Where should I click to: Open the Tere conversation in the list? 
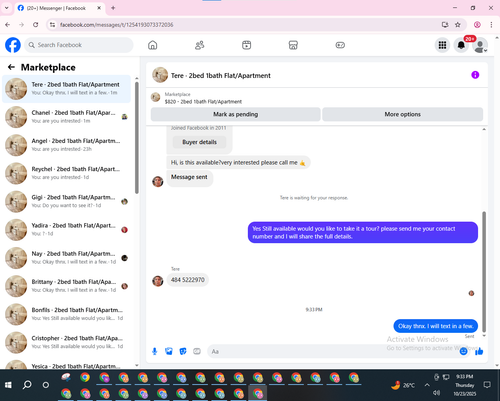tap(66, 89)
